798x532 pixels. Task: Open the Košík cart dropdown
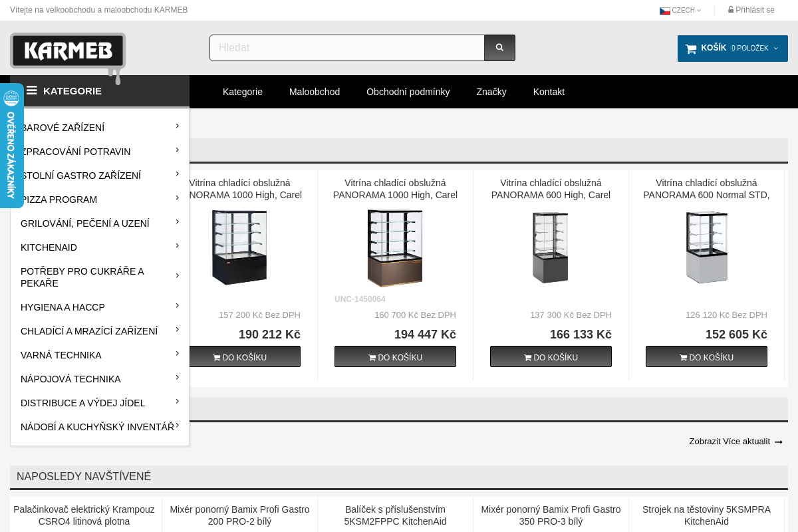click(x=733, y=49)
